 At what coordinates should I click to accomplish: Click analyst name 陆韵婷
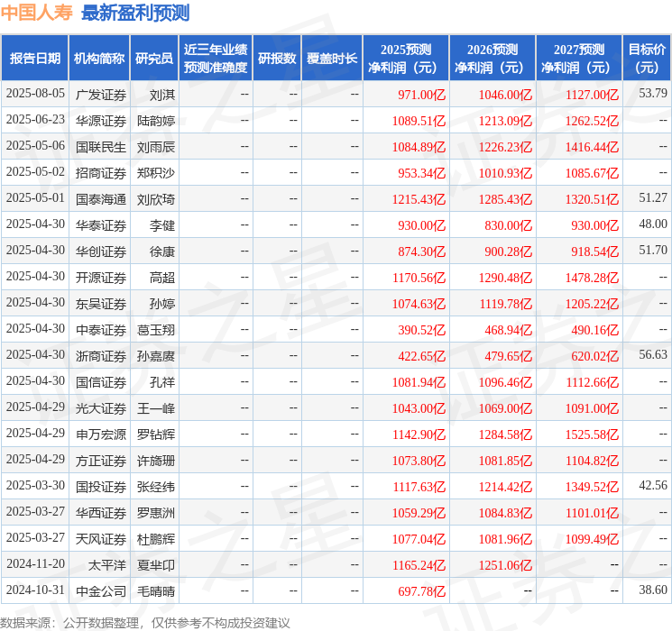[x=156, y=121]
